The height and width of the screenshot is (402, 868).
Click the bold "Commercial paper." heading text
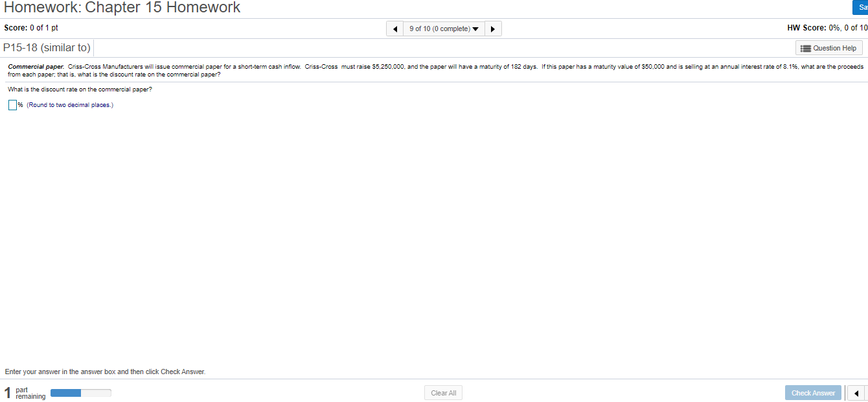[x=36, y=67]
